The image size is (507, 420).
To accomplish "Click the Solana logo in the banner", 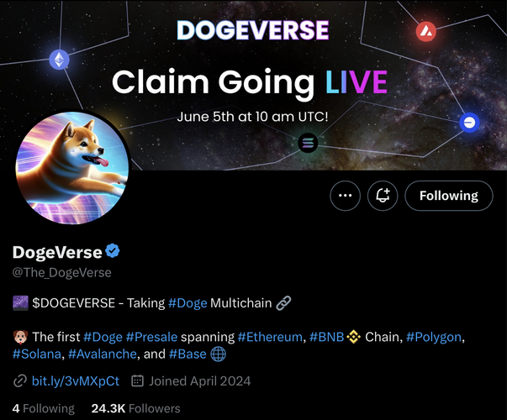I will point(308,143).
